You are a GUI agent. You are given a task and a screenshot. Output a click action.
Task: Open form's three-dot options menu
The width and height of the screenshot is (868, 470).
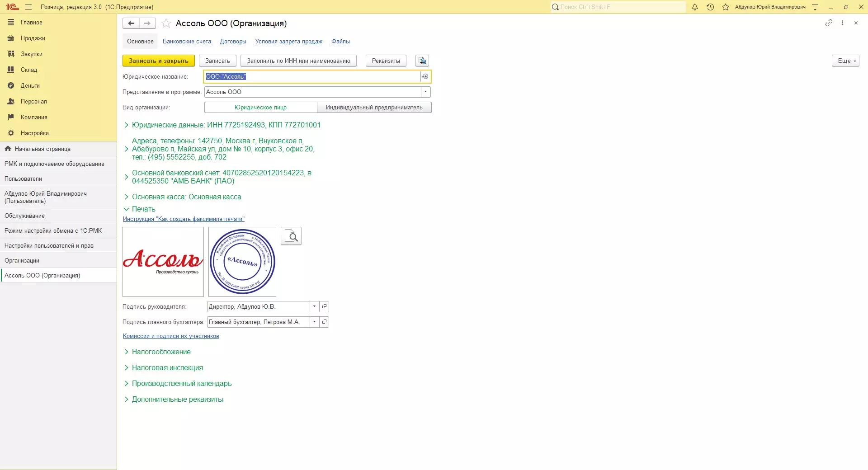click(842, 23)
